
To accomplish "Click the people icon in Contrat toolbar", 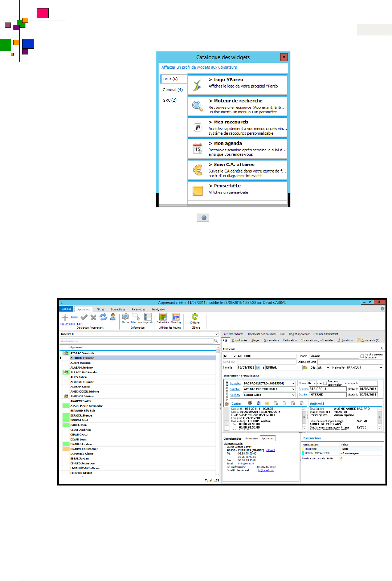I will pos(250,403).
